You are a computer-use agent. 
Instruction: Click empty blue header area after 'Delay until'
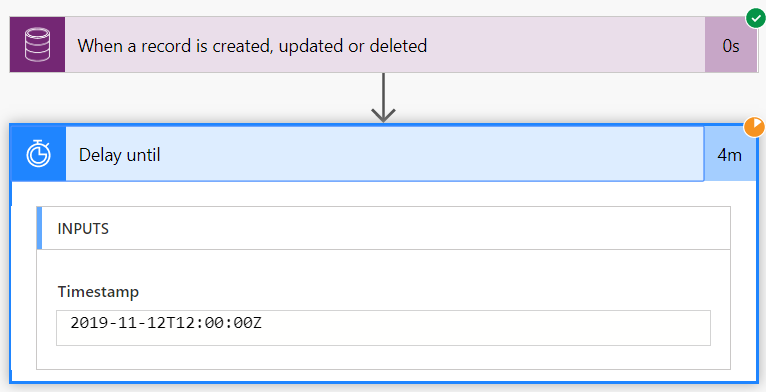click(430, 154)
